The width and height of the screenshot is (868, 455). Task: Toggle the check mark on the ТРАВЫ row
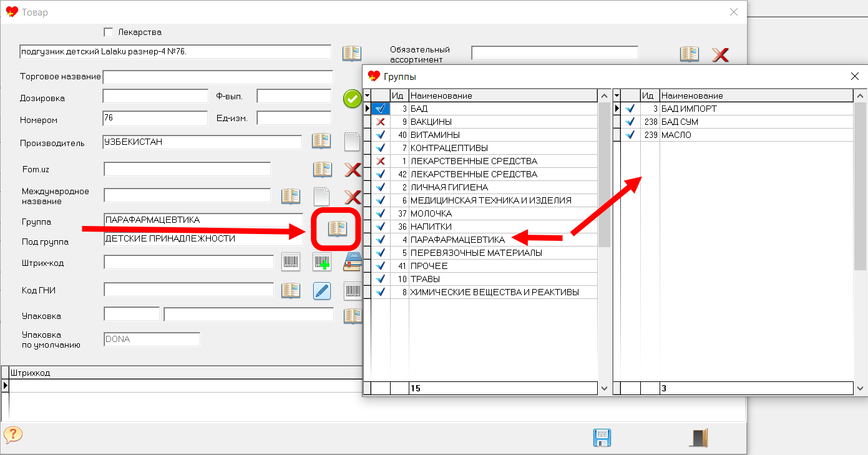coord(381,279)
